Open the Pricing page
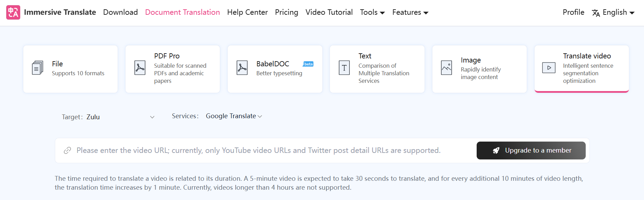The height and width of the screenshot is (200, 644). coord(287,12)
